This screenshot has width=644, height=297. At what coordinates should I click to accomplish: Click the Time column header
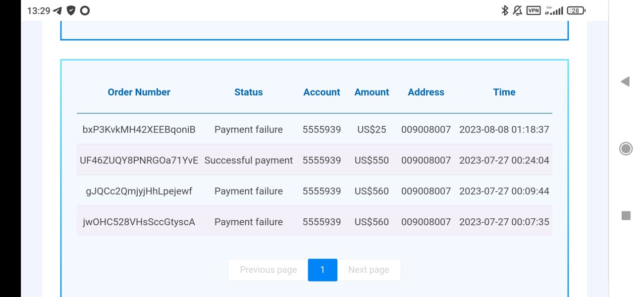point(504,92)
